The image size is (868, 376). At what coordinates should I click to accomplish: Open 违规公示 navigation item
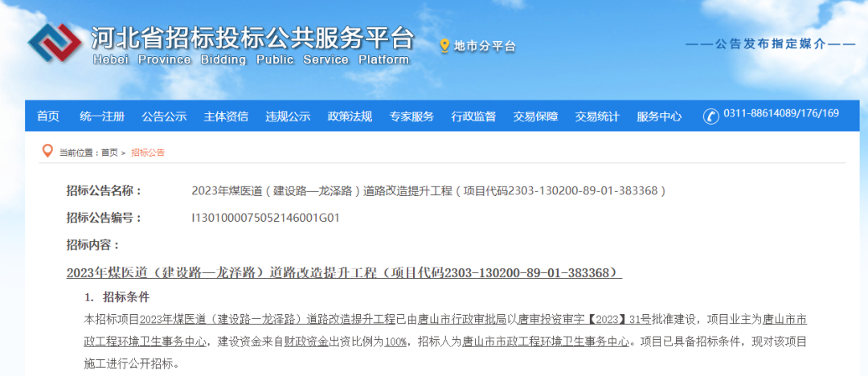point(288,116)
